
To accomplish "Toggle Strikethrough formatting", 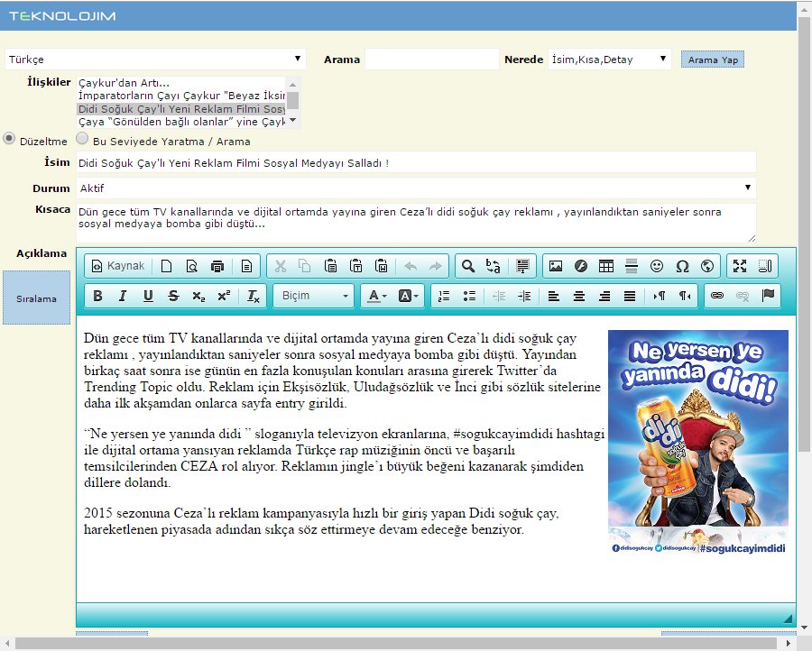I will pos(173,296).
